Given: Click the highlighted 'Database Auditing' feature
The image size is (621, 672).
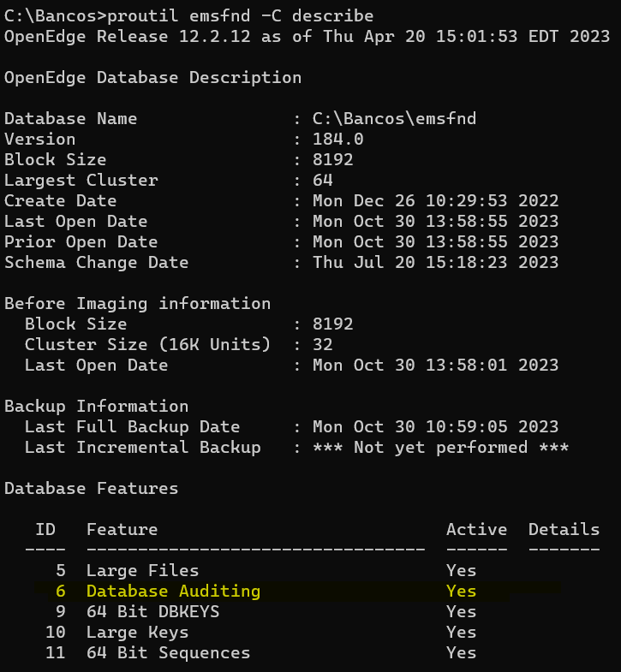Looking at the screenshot, I should click(x=173, y=592).
